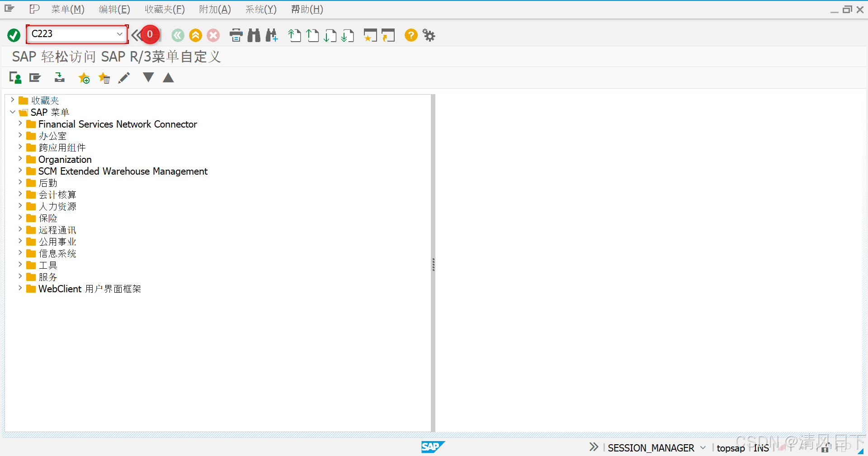Expand the 跨应用组件 folder arrow
868x456 pixels.
[20, 147]
